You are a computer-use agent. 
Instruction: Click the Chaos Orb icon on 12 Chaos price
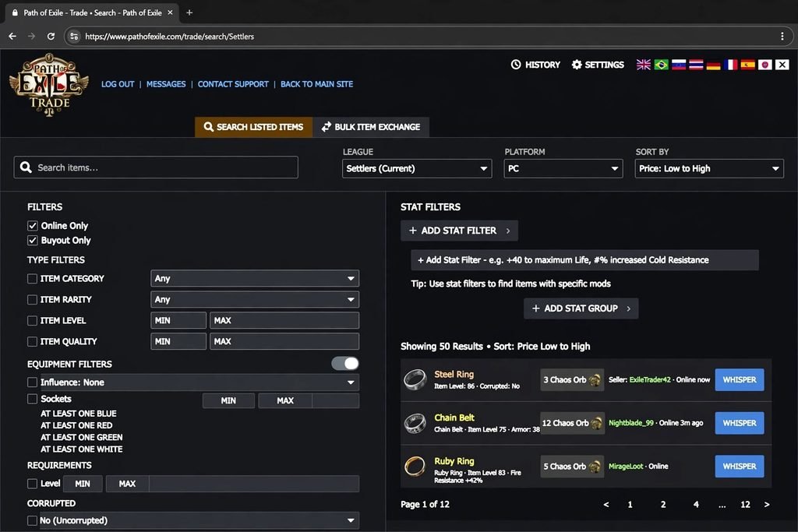tap(596, 423)
